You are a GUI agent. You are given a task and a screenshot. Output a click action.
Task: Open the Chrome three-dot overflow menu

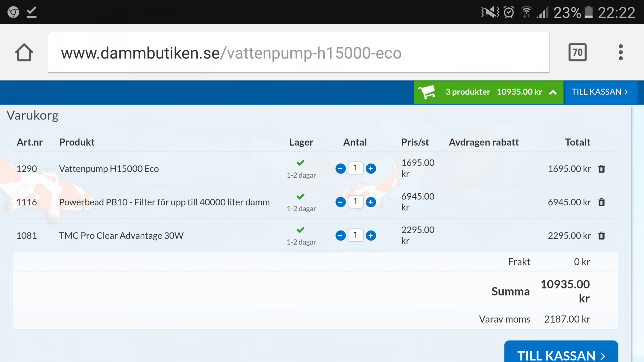click(621, 52)
